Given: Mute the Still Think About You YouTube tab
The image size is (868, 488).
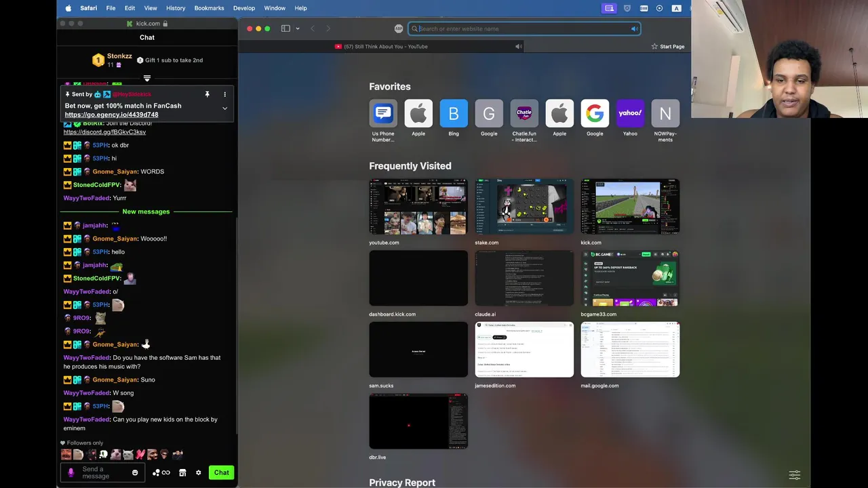Looking at the screenshot, I should click(519, 47).
